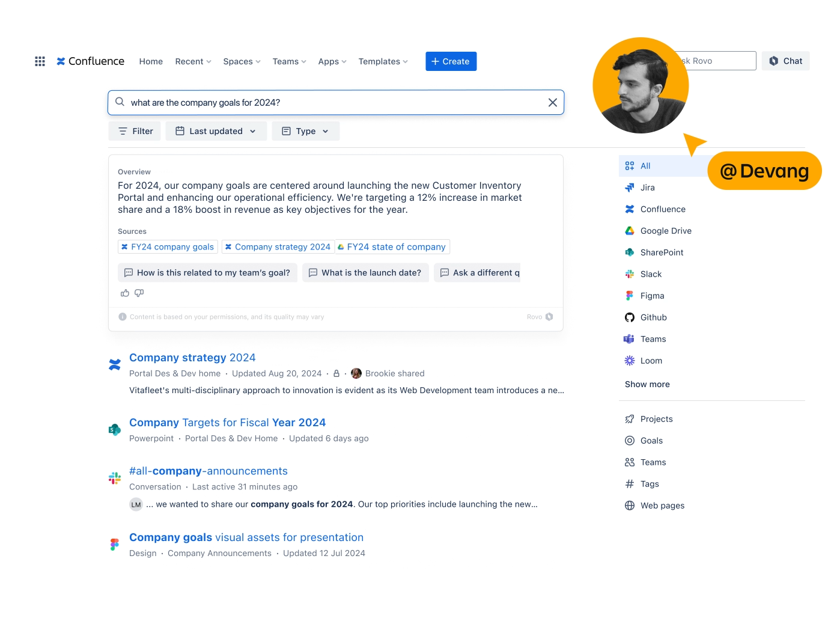Go to Home in top navigation

(151, 61)
